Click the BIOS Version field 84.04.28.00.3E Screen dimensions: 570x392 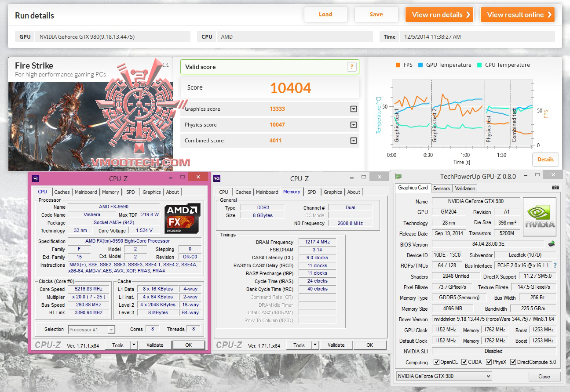pyautogui.click(x=488, y=244)
